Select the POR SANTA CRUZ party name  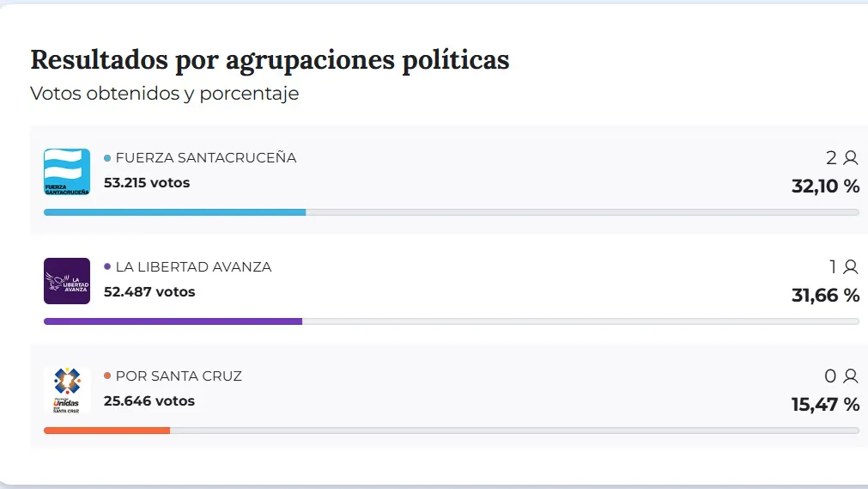click(179, 376)
